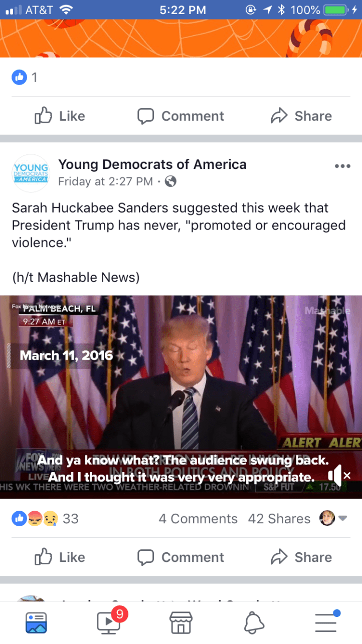Screen dimensions: 362x644
Task: Share the Young Democrats of America post
Action: tap(301, 557)
